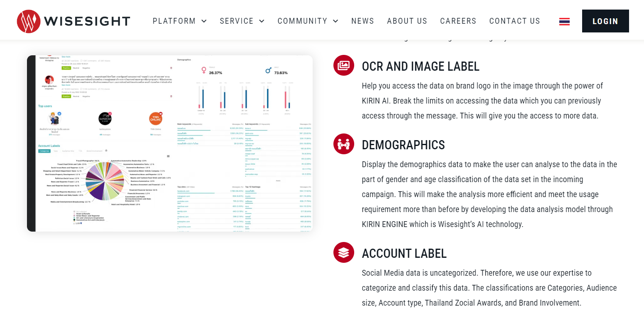Viewport: 644px width, 321px height.
Task: Click the TNN Online user avatar
Action: 155,119
